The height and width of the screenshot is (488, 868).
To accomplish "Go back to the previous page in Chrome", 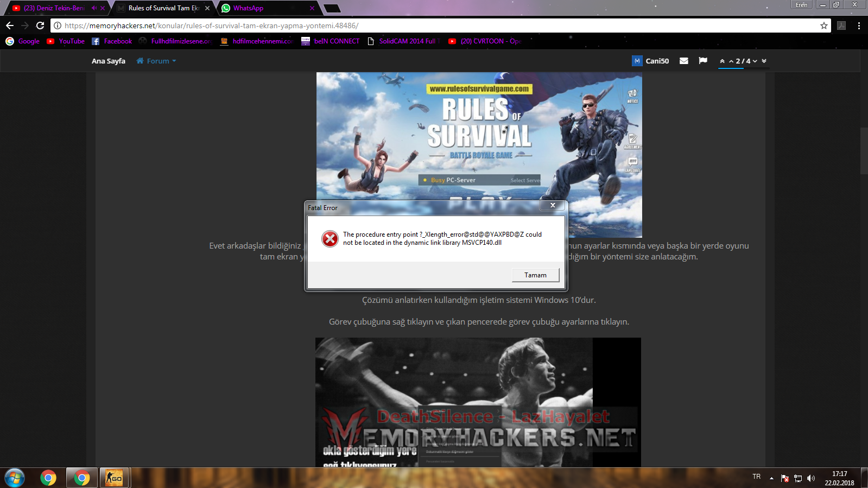I will click(x=10, y=26).
